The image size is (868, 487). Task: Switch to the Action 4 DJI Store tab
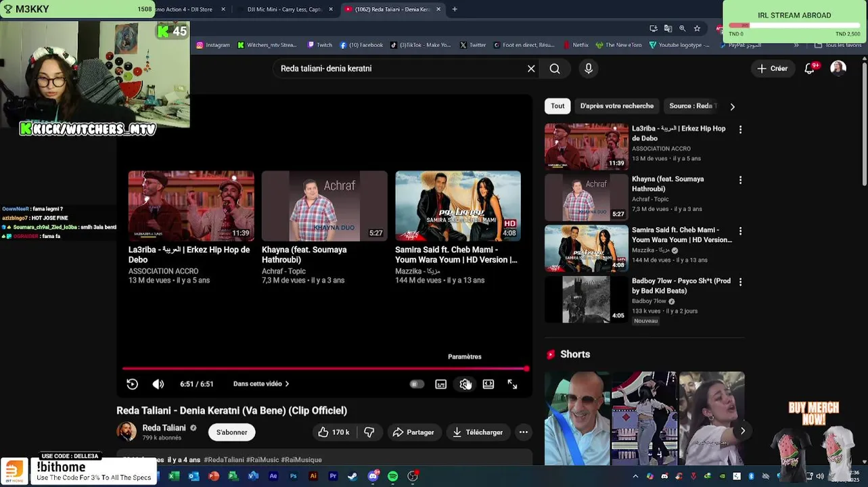click(184, 9)
